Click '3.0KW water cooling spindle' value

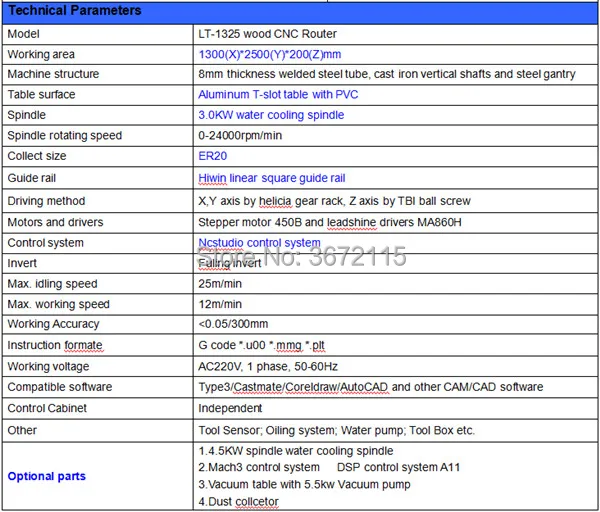(271, 115)
